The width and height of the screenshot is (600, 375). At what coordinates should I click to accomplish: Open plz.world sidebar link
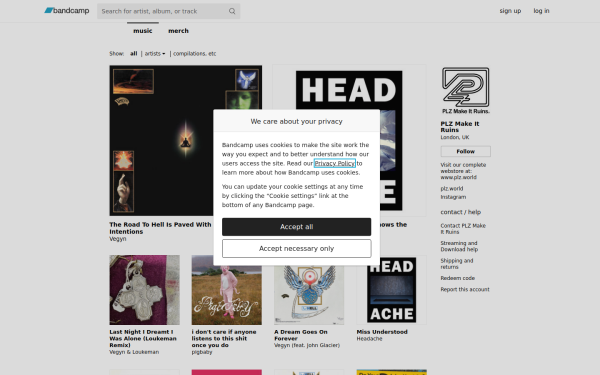[452, 189]
